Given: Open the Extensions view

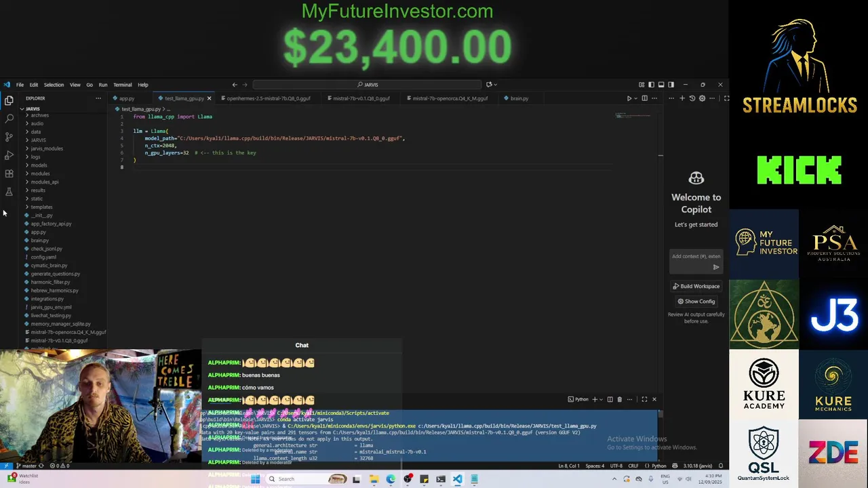Looking at the screenshot, I should (x=9, y=174).
